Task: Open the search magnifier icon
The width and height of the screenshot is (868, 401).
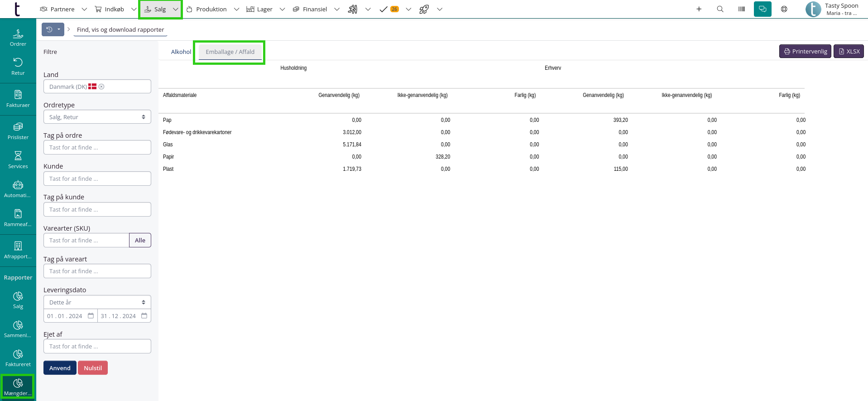Action: [x=720, y=9]
